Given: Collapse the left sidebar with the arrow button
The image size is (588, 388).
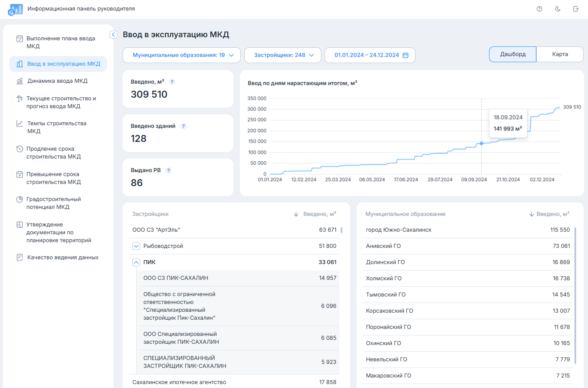Looking at the screenshot, I should [x=113, y=35].
